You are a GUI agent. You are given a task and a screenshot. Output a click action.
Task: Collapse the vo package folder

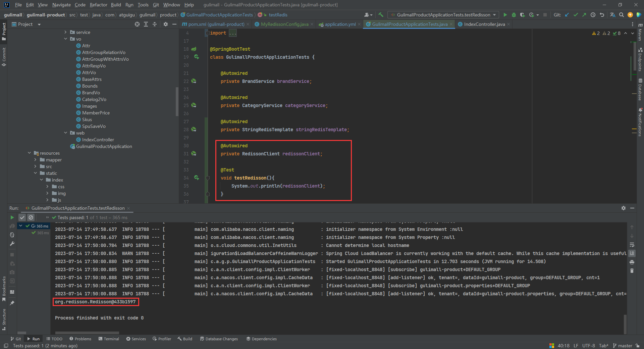(x=66, y=39)
